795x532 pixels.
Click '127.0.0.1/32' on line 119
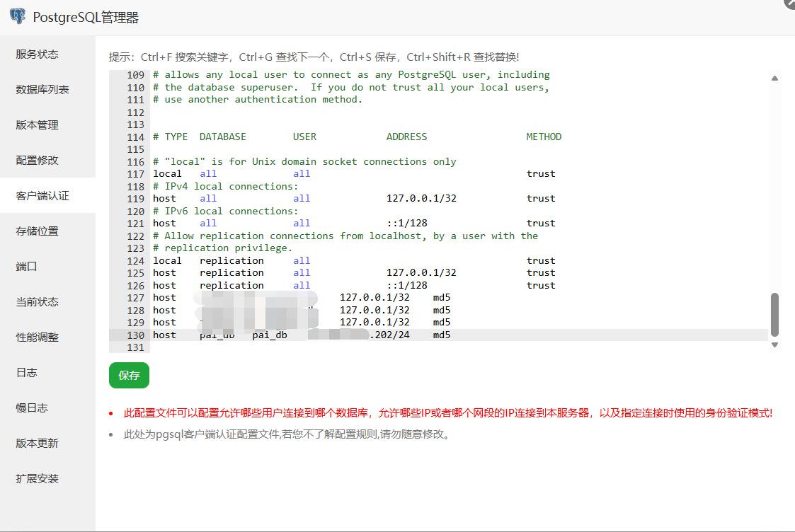pyautogui.click(x=421, y=199)
